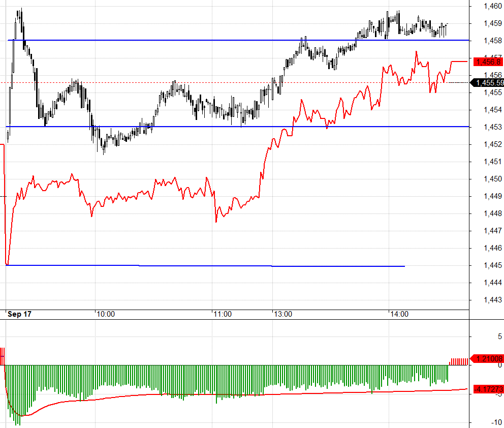Pick the 13:00 time axis label
This screenshot has width=504, height=428.
283,314
